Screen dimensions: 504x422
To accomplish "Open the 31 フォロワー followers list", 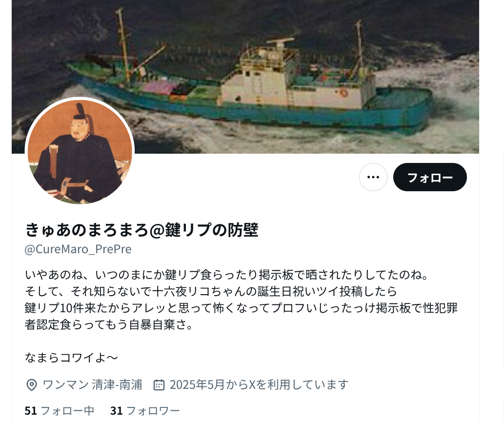I will (x=144, y=410).
